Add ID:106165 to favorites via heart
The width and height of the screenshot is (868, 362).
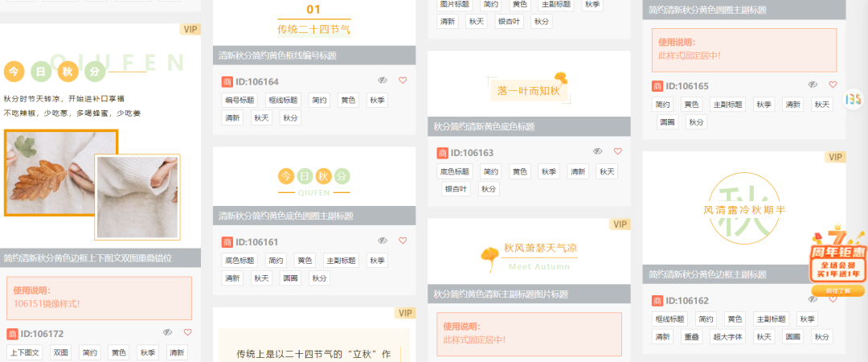coord(833,84)
